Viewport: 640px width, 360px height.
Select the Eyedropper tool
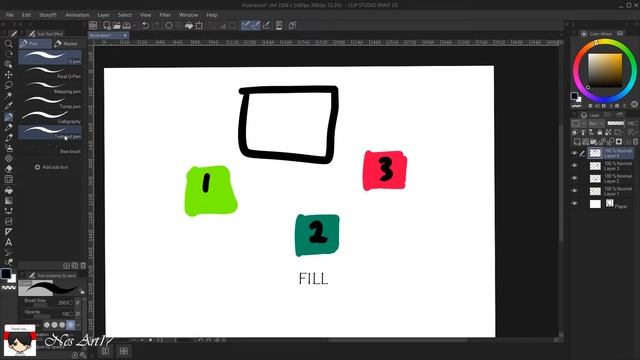point(8,106)
